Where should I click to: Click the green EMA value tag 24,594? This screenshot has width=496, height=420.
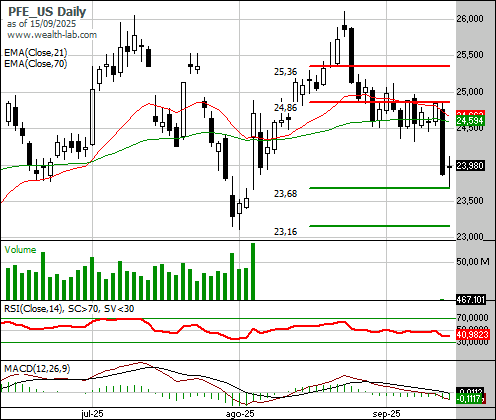[470, 121]
